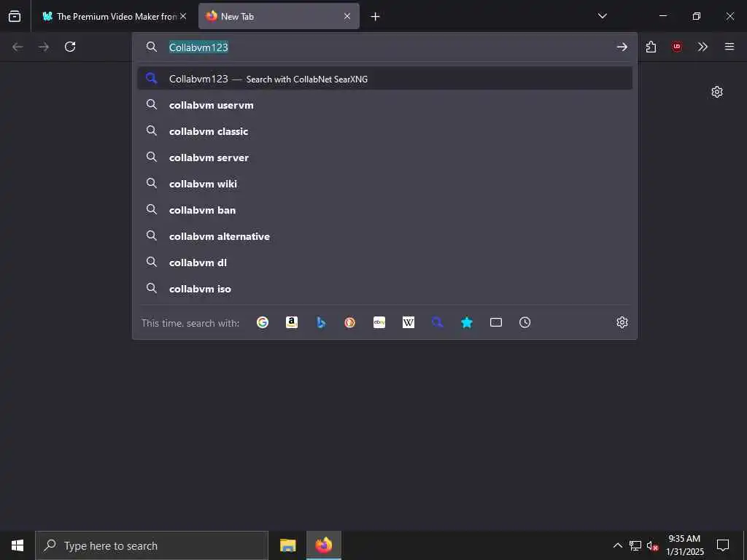This screenshot has width=747, height=560.
Task: Search this time with Amazon
Action: coord(292,322)
